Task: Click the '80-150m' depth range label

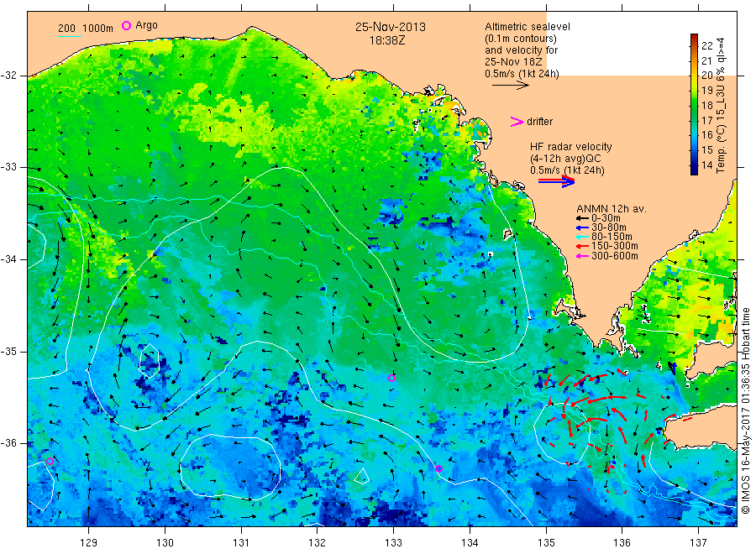Action: [612, 237]
